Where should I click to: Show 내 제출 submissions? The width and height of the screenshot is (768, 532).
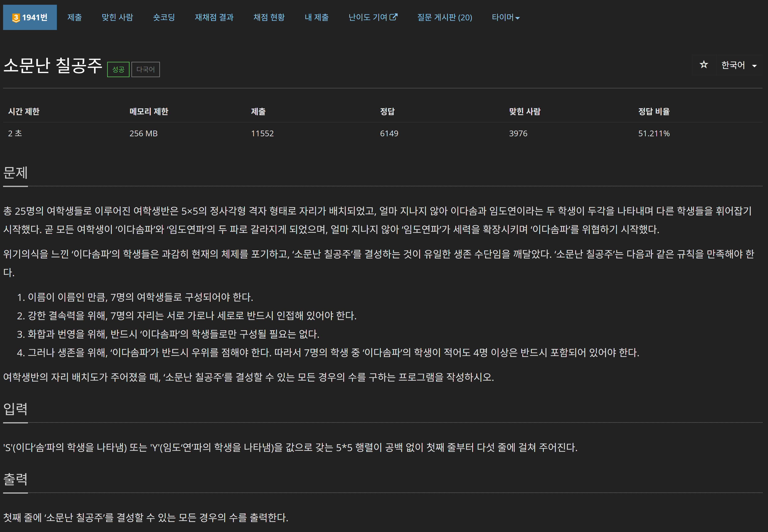click(316, 17)
